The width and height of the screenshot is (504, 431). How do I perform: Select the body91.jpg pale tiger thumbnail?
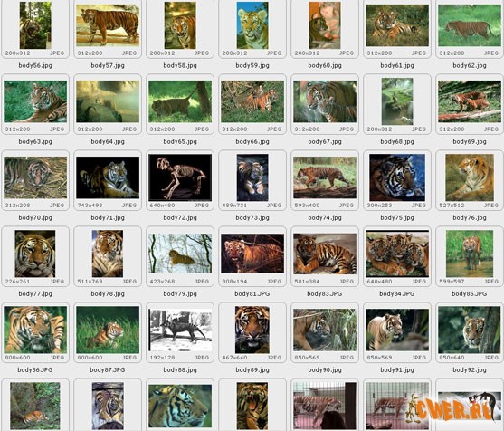tap(397, 330)
